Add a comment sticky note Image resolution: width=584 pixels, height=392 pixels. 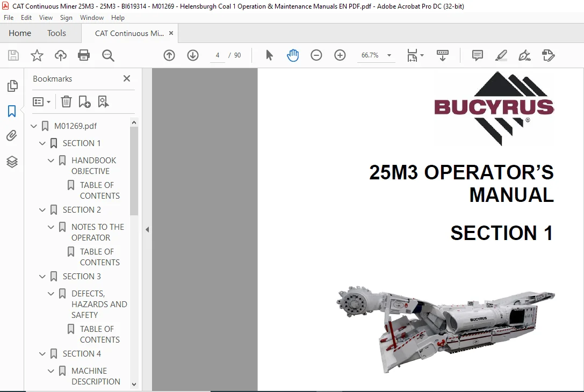478,55
